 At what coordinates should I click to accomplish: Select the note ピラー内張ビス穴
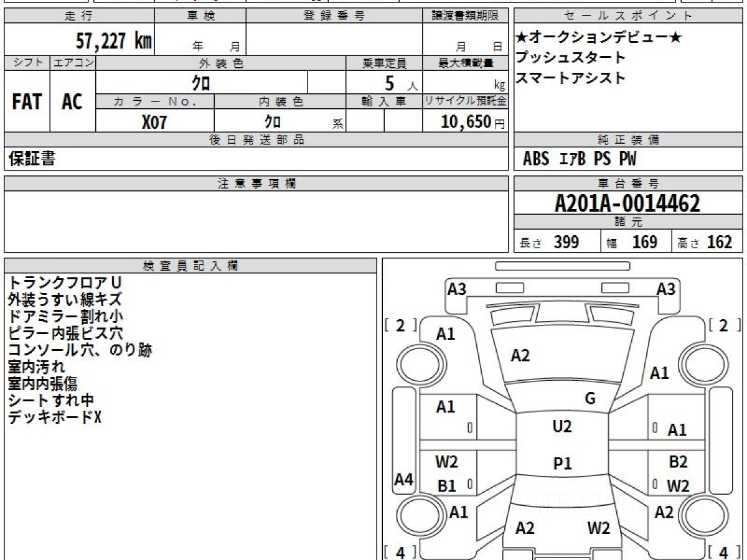[65, 334]
